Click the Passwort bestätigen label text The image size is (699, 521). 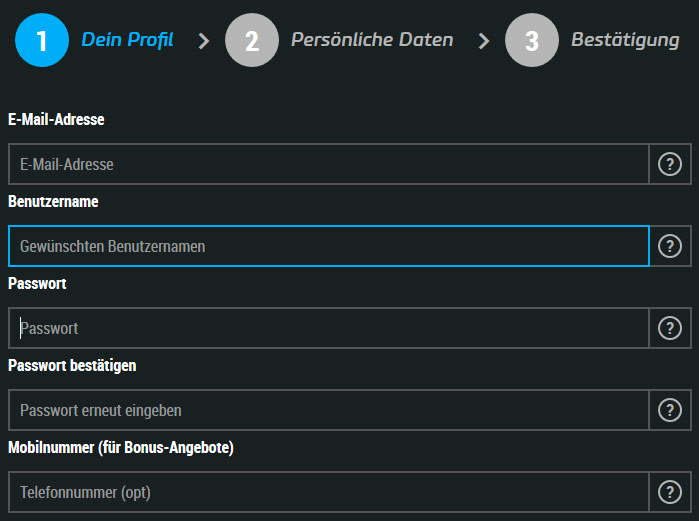point(72,365)
